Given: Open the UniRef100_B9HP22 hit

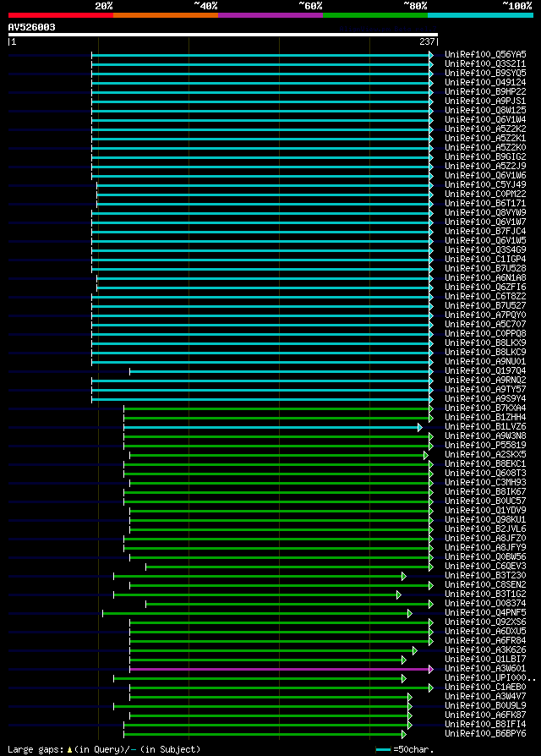Looking at the screenshot, I should tap(485, 91).
